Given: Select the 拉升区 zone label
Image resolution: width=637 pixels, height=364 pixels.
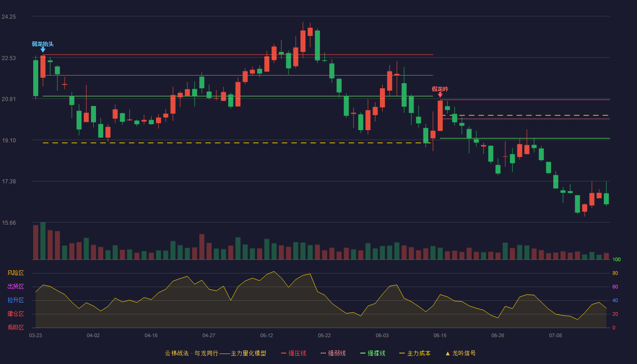Looking at the screenshot, I should point(15,300).
